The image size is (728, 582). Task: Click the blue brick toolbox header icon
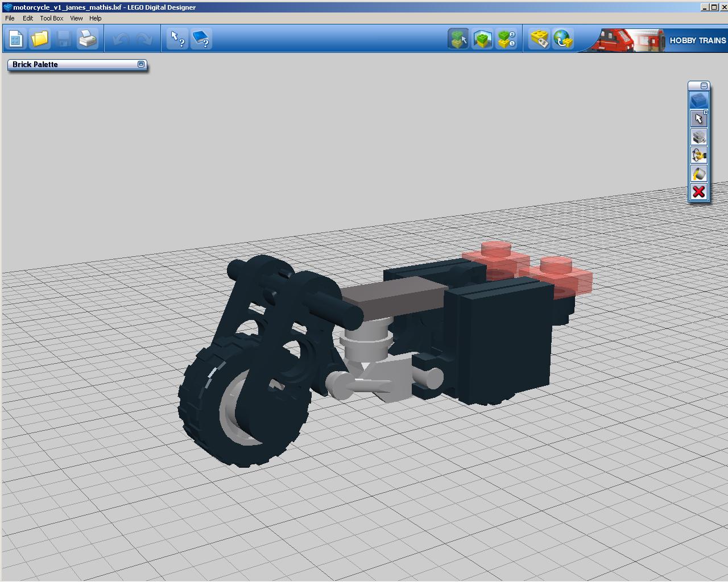pyautogui.click(x=698, y=101)
